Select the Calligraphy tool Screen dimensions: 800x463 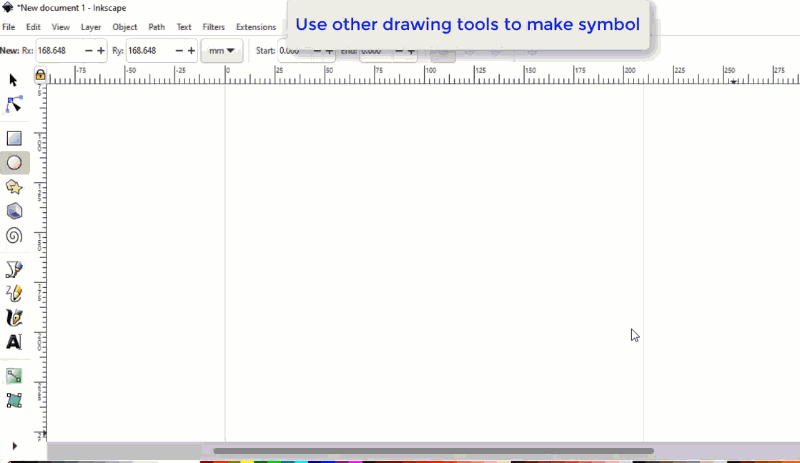coord(14,318)
